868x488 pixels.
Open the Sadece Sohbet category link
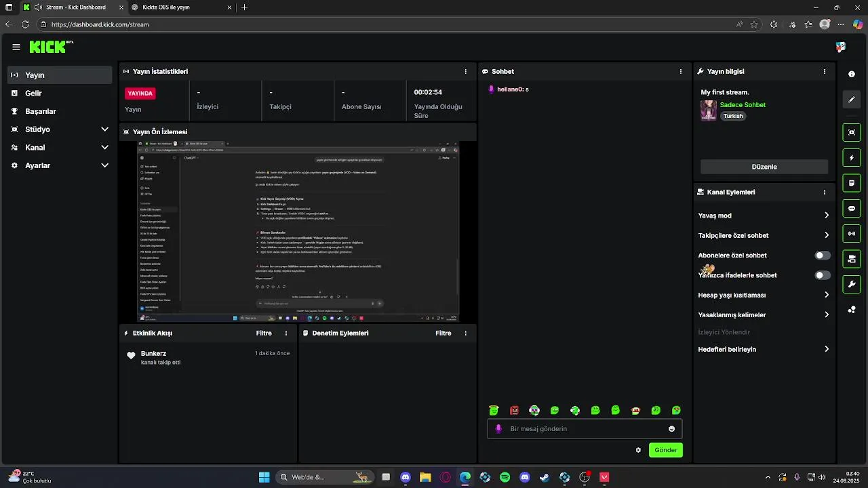tap(743, 105)
